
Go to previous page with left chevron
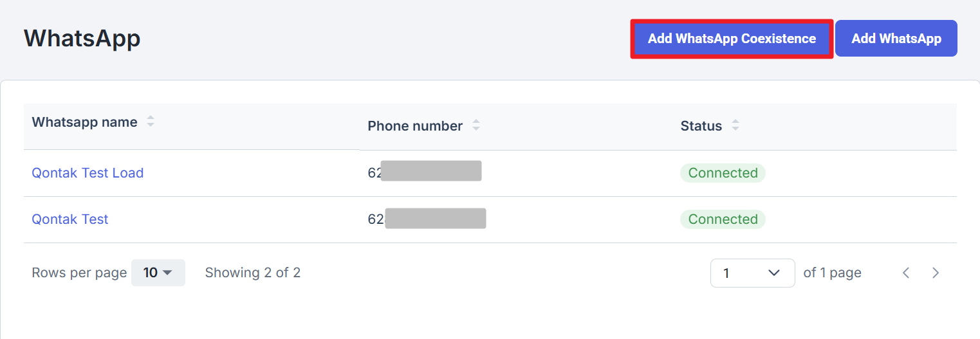[906, 273]
